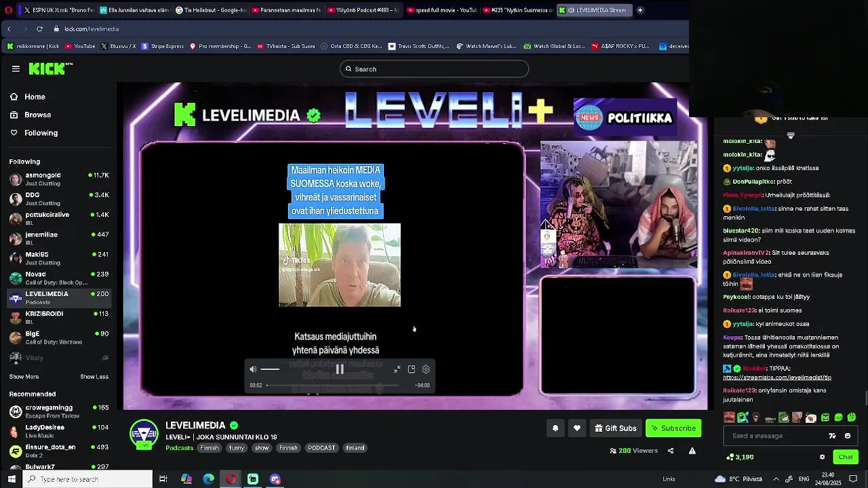This screenshot has width=868, height=488.
Task: Open chat identity icon beside emoji
Action: [833, 436]
